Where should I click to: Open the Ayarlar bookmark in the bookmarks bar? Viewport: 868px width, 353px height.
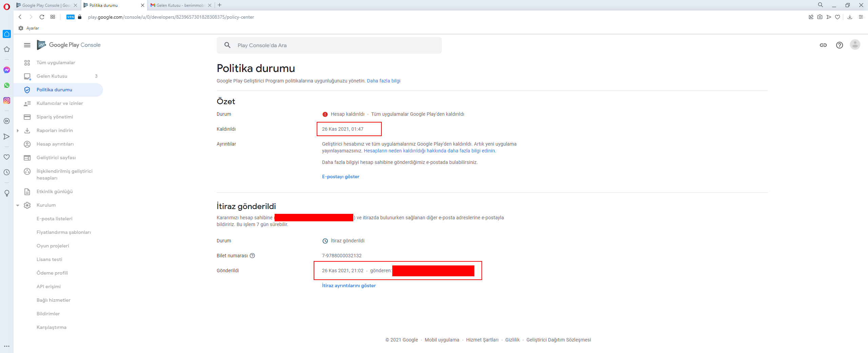pyautogui.click(x=29, y=28)
